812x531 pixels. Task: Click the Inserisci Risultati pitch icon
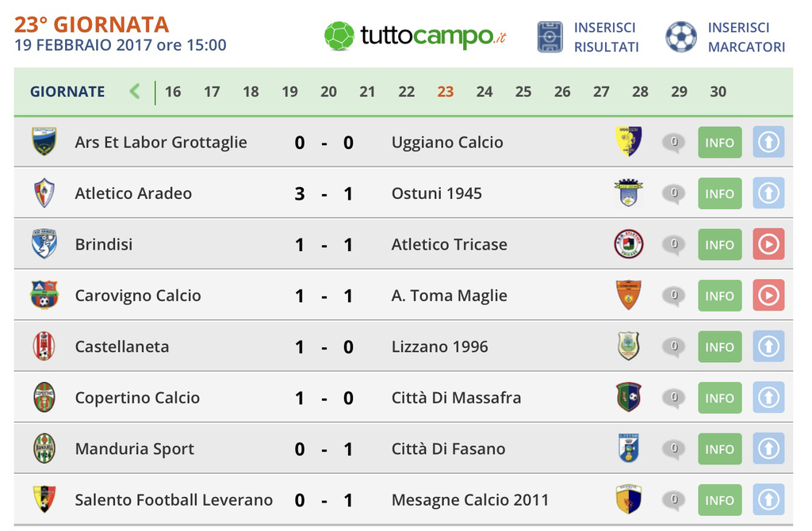[x=550, y=36]
